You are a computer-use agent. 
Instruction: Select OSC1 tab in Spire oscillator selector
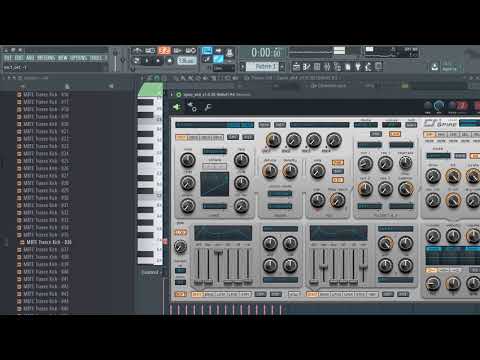[181, 137]
